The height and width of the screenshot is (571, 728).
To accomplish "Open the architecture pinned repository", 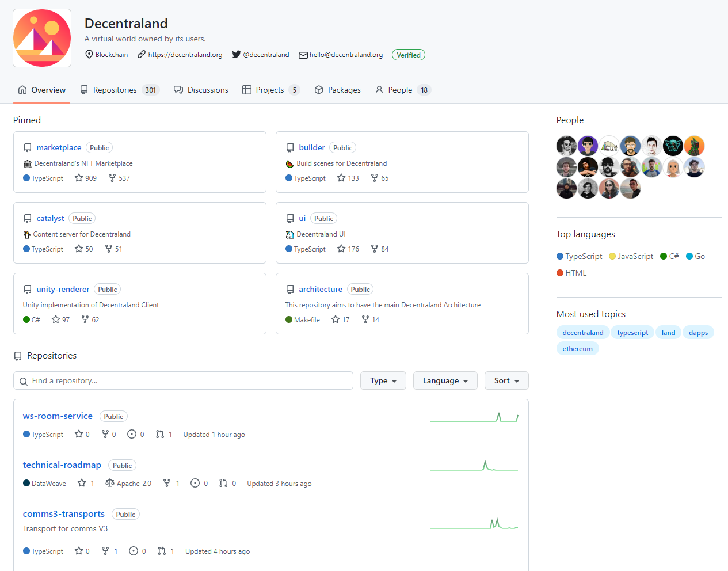I will [x=321, y=289].
